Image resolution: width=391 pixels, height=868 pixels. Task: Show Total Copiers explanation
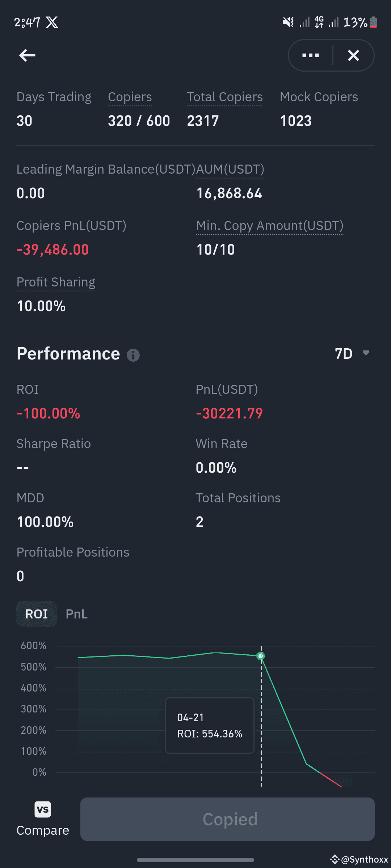coord(225,97)
